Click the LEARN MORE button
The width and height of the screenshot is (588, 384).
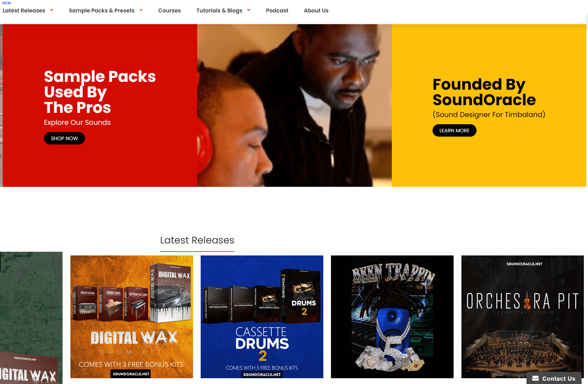click(x=454, y=130)
